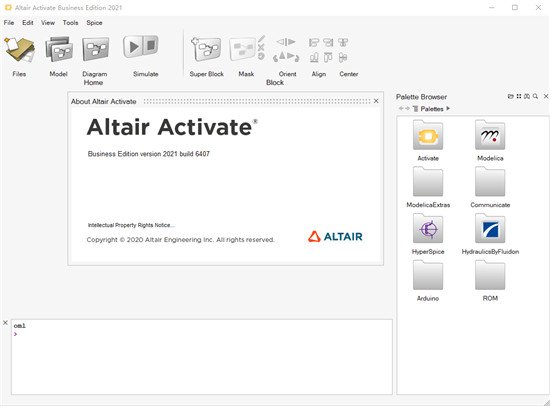This screenshot has width=550, height=406.
Task: Open the View menu
Action: pos(48,23)
